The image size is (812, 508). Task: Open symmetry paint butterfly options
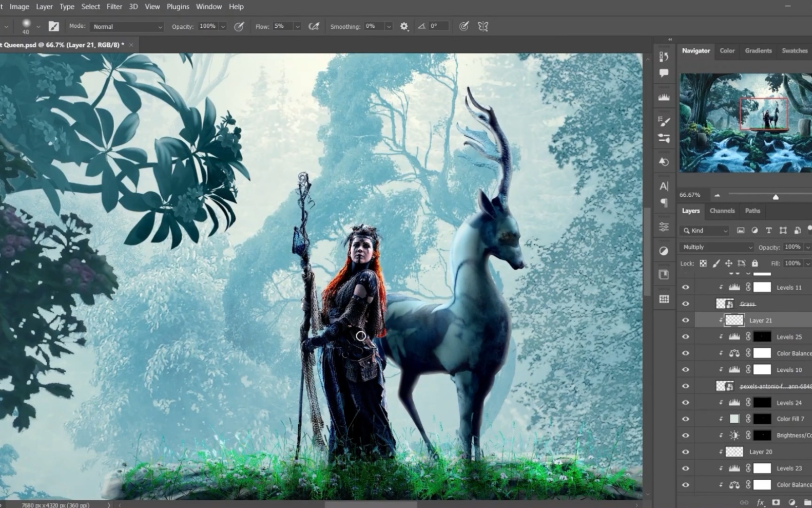[483, 26]
